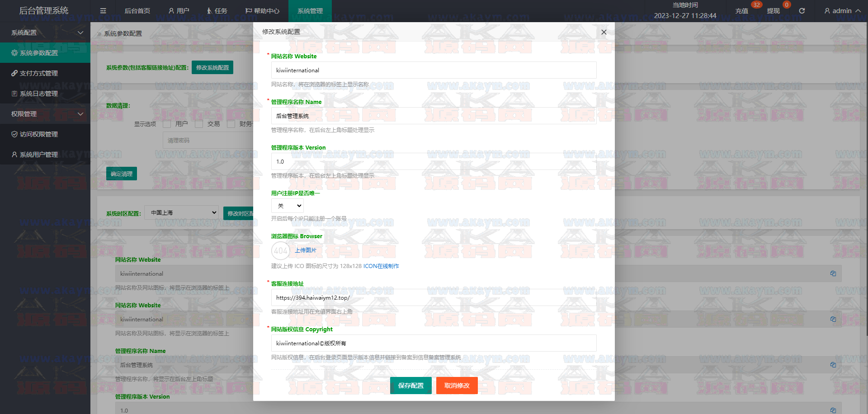
Task: Open 系统用户管理 in the sidebar
Action: 39,155
